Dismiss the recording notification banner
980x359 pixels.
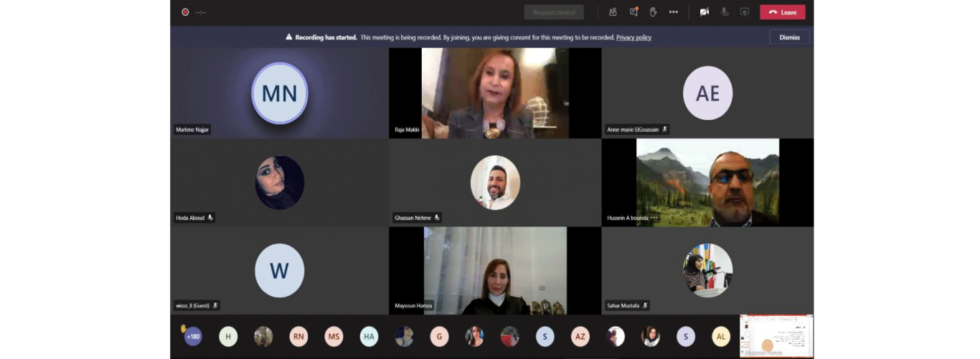pyautogui.click(x=789, y=37)
